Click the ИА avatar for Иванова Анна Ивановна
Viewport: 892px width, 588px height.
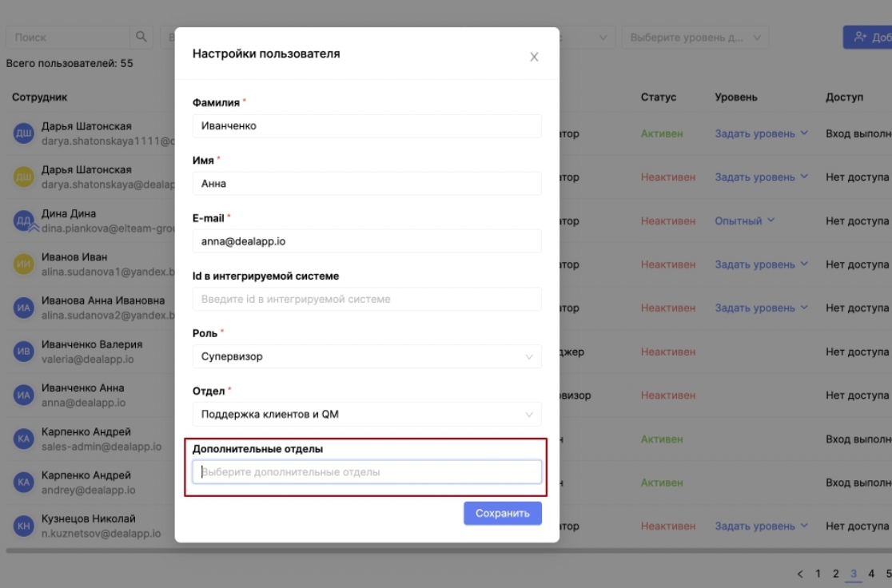[x=24, y=308]
